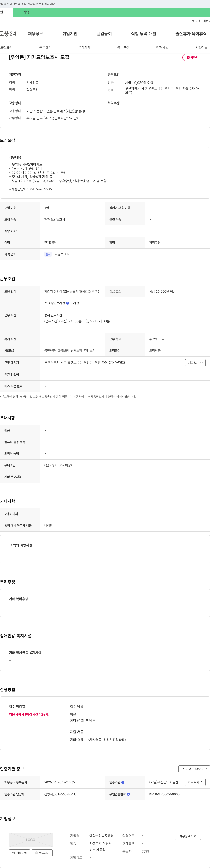Open the help icon beside 구인인증번호
Image resolution: width=210 pixels, height=868 pixels.
click(128, 794)
